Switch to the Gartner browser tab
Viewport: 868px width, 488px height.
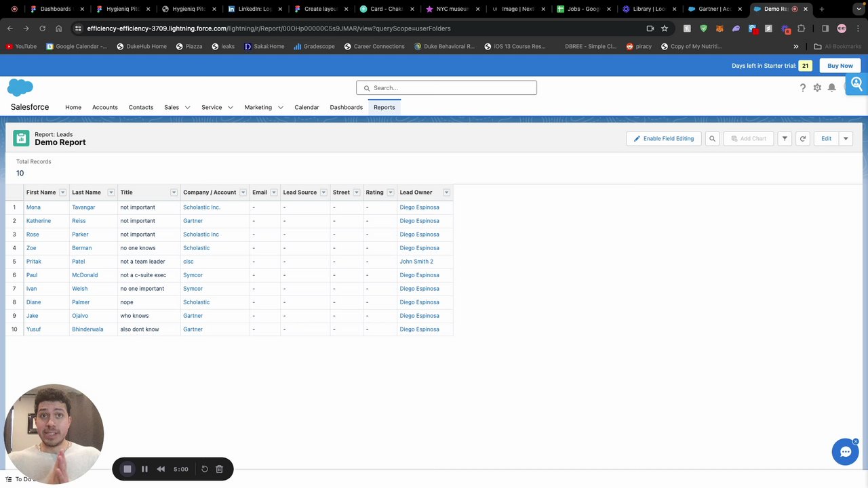coord(715,9)
